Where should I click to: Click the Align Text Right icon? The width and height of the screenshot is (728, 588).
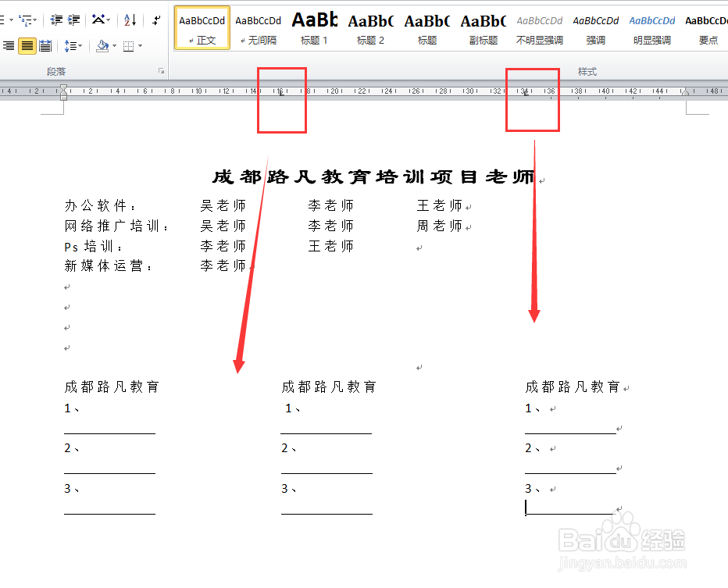click(7, 46)
